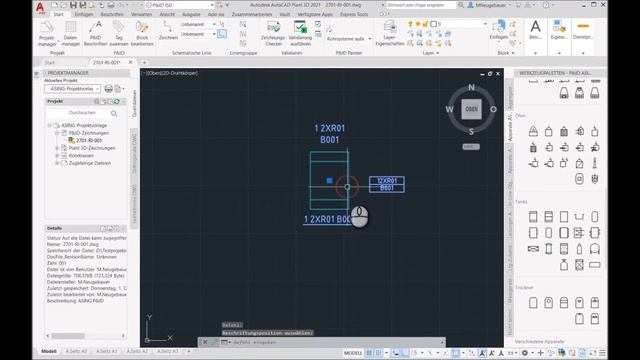Switch to the Start drawing tab
This screenshot has height=360, width=640.
[49, 62]
